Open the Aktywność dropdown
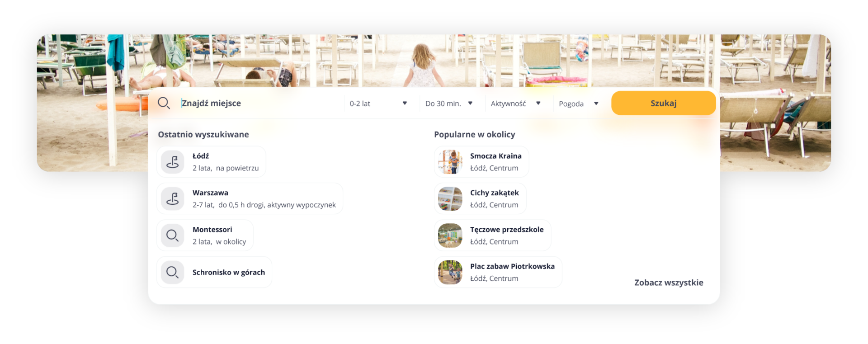The width and height of the screenshot is (868, 344). (x=516, y=104)
